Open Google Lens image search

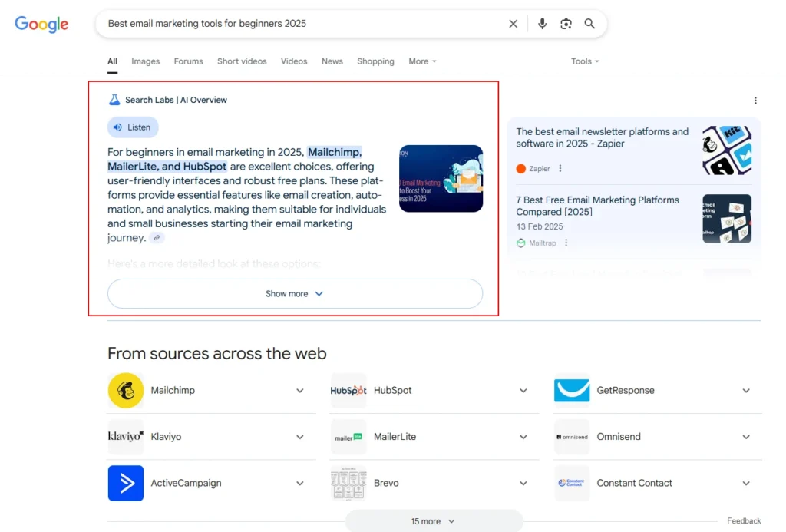566,24
